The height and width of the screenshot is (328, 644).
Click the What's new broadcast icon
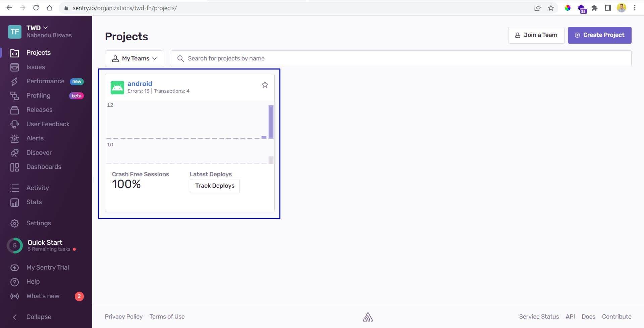click(x=14, y=296)
